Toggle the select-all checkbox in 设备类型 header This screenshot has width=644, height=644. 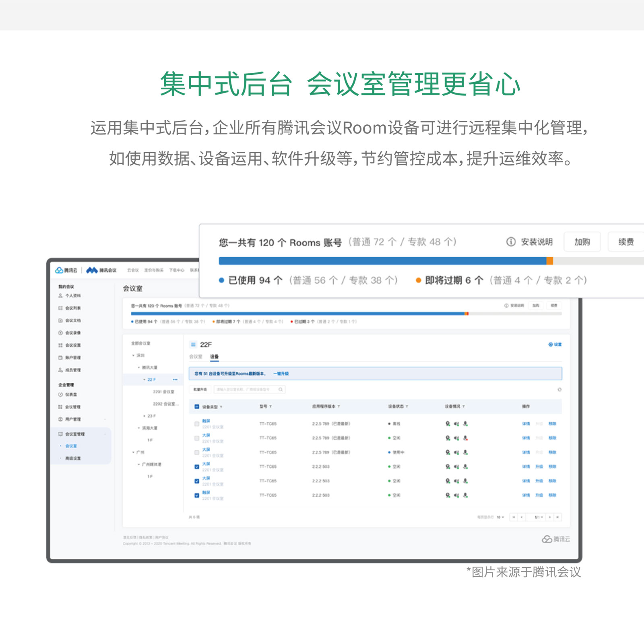coord(197,407)
